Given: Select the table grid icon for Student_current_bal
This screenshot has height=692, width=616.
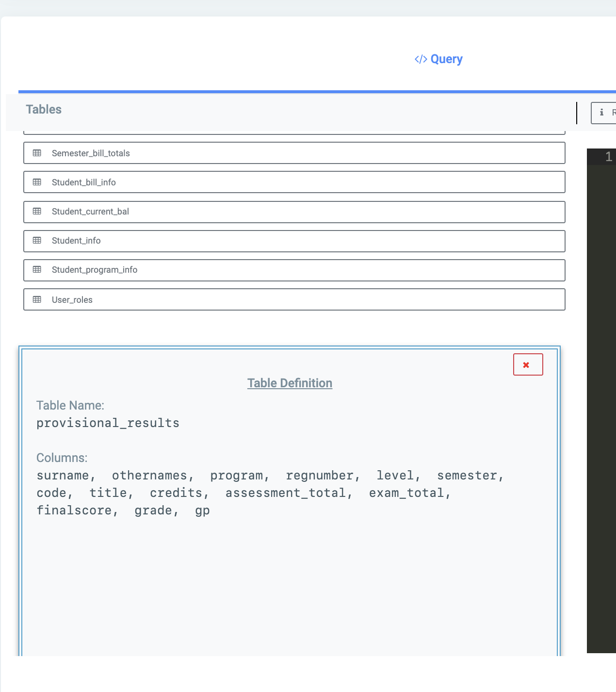Looking at the screenshot, I should (x=37, y=212).
